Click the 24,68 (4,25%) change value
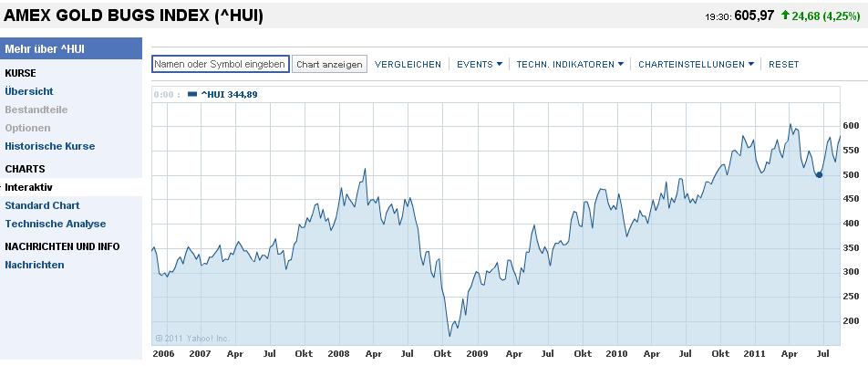868x366 pixels. [826, 16]
